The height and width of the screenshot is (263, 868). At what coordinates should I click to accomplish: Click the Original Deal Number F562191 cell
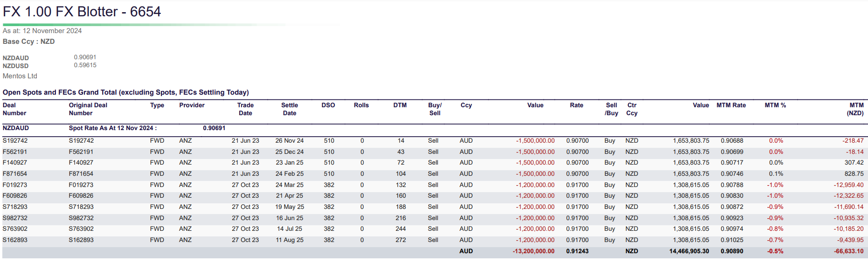(x=81, y=152)
